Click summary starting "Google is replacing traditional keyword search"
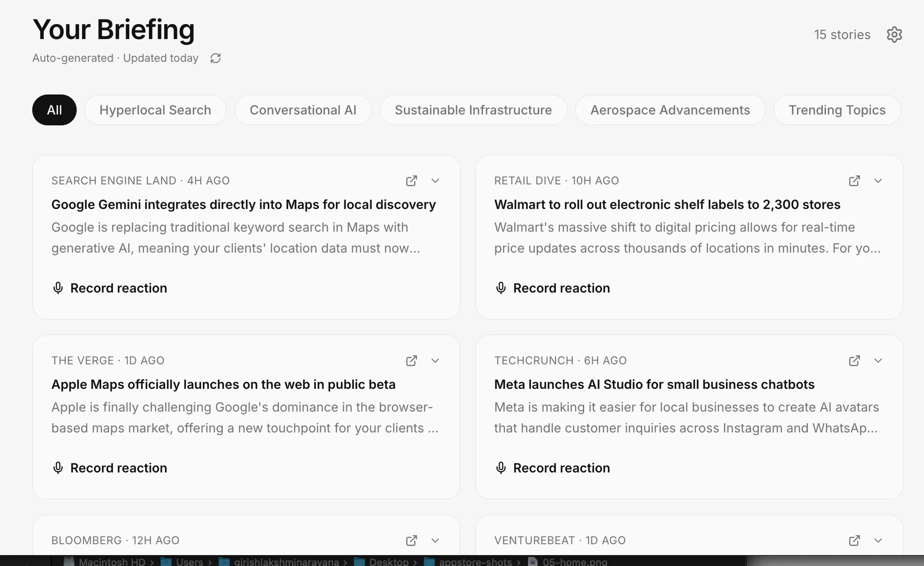This screenshot has height=566, width=924. click(236, 238)
